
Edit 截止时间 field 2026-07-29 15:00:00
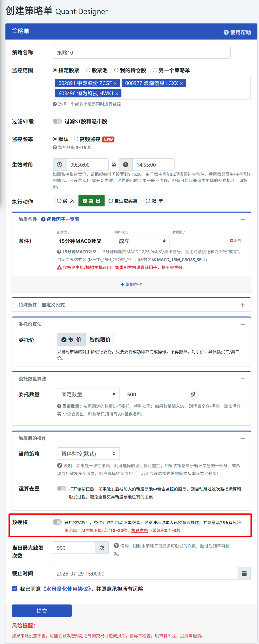point(145,573)
